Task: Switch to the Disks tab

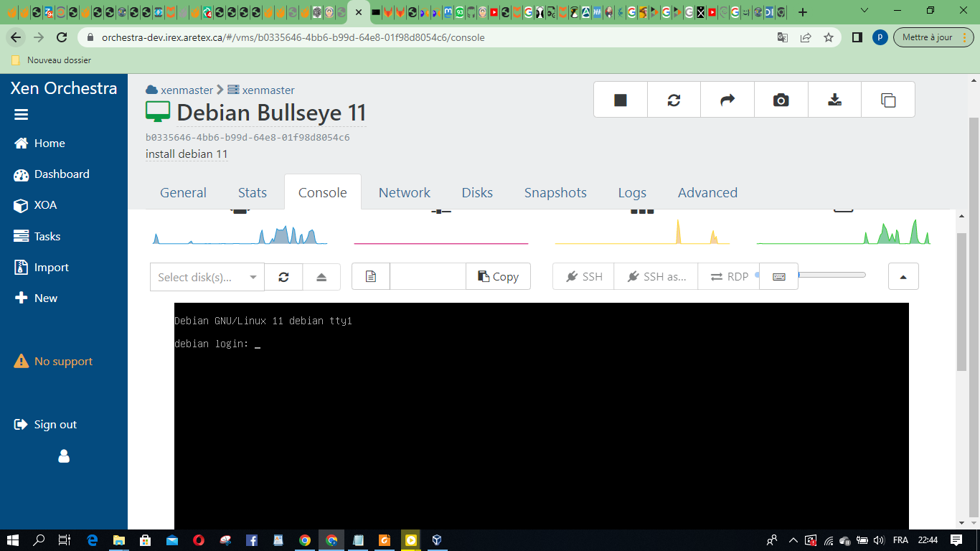Action: (x=477, y=192)
